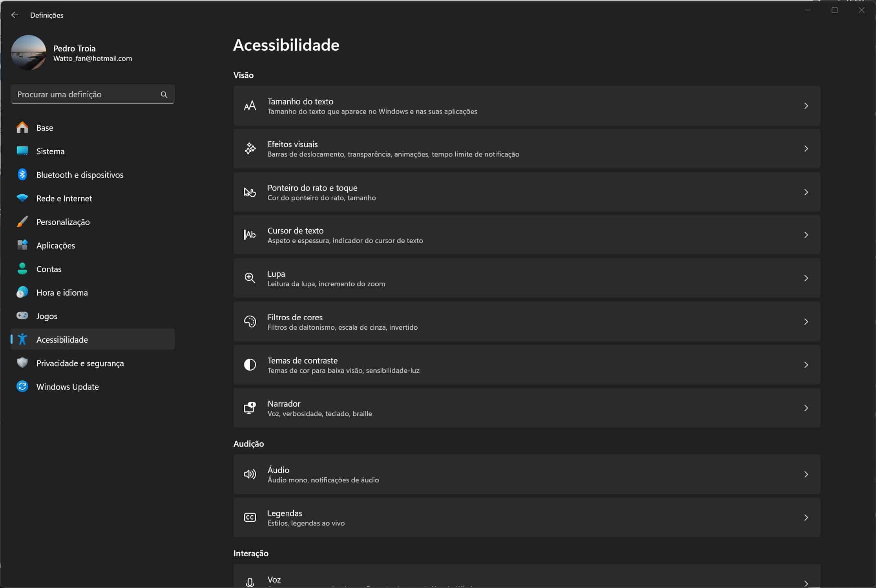Expand the Tamanho do texto chevron
Screen dimensions: 876x588
[806, 106]
